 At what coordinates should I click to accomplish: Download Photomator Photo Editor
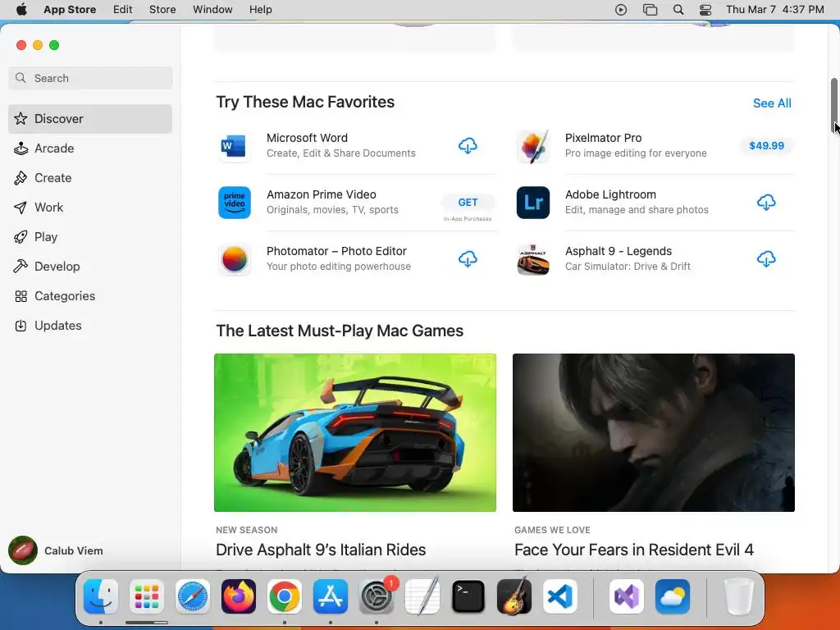[x=468, y=259]
